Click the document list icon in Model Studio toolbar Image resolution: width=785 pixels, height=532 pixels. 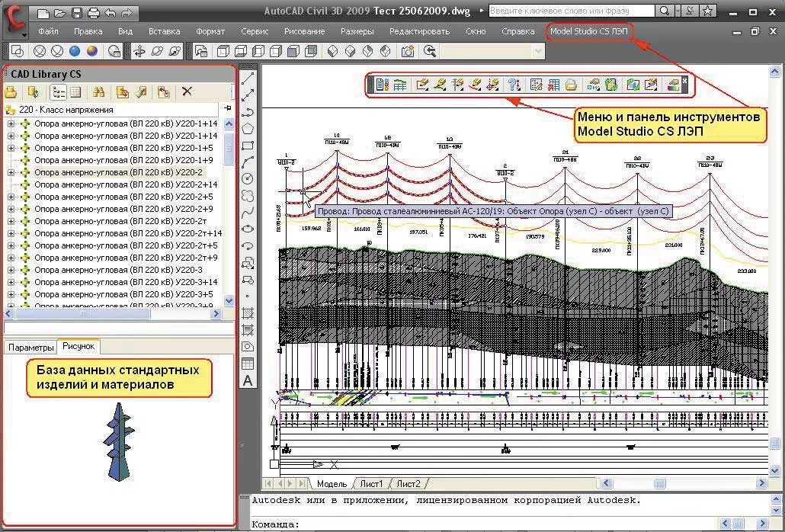point(383,85)
